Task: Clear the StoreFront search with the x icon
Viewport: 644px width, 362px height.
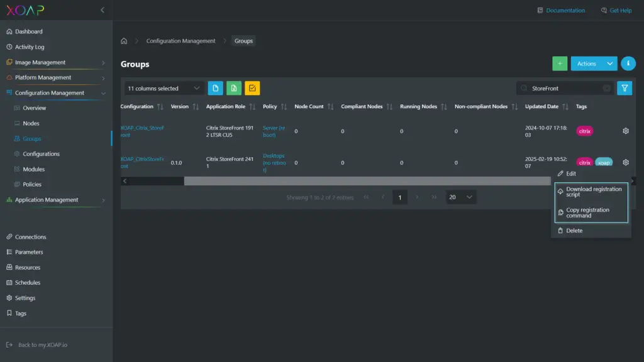Action: [x=605, y=88]
